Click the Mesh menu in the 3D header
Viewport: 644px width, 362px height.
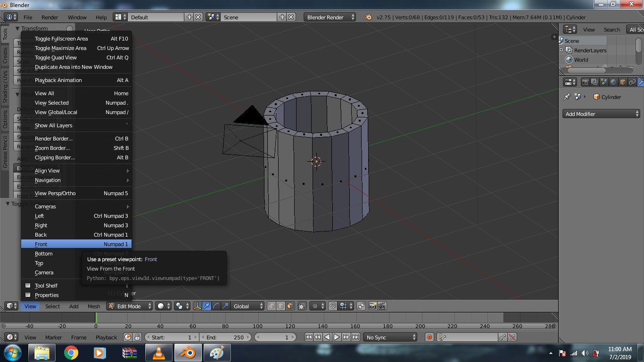pos(94,306)
